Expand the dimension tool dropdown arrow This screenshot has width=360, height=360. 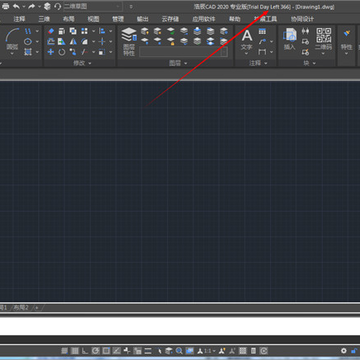(271, 52)
